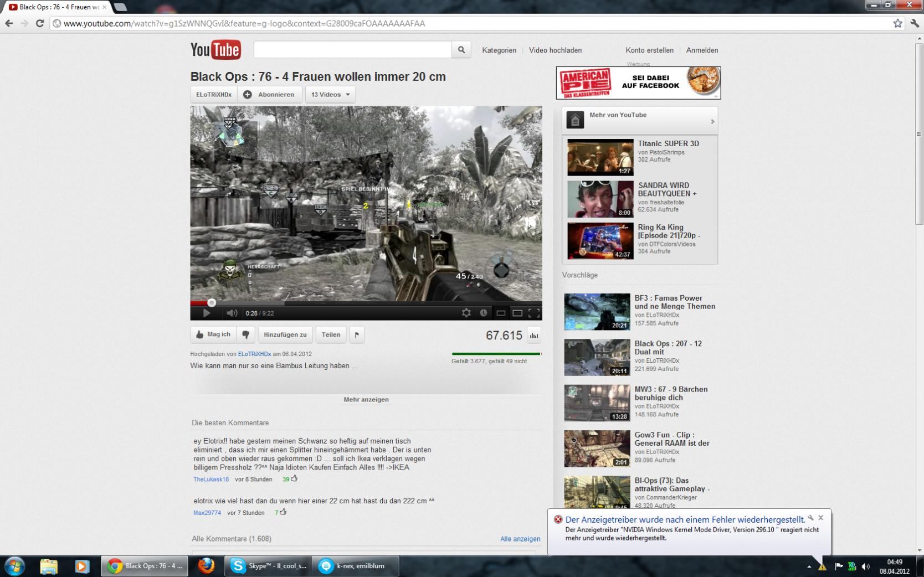Screen dimensions: 924x577
Task: Flag the video as inappropriate
Action: 357,334
